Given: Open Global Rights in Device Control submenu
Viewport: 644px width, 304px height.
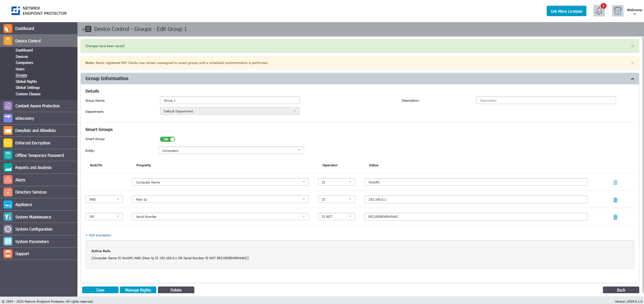Looking at the screenshot, I should 26,81.
